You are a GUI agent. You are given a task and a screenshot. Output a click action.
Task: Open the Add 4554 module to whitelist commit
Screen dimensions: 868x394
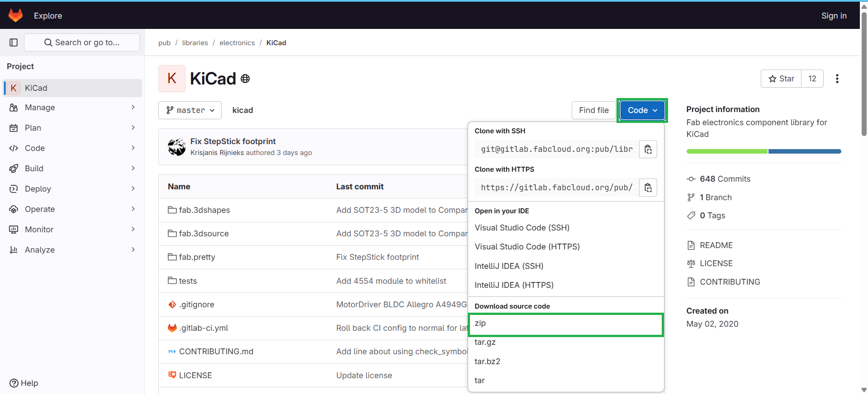pyautogui.click(x=391, y=281)
